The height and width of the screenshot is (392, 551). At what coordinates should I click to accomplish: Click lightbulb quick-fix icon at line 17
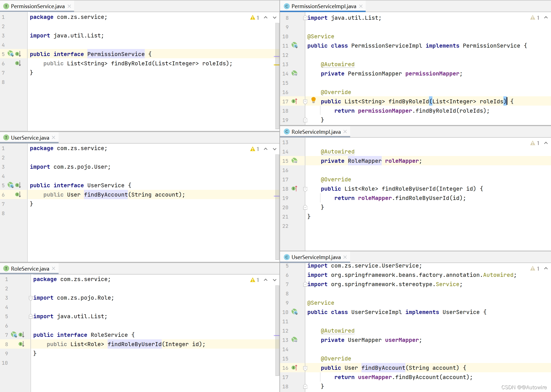pos(313,100)
